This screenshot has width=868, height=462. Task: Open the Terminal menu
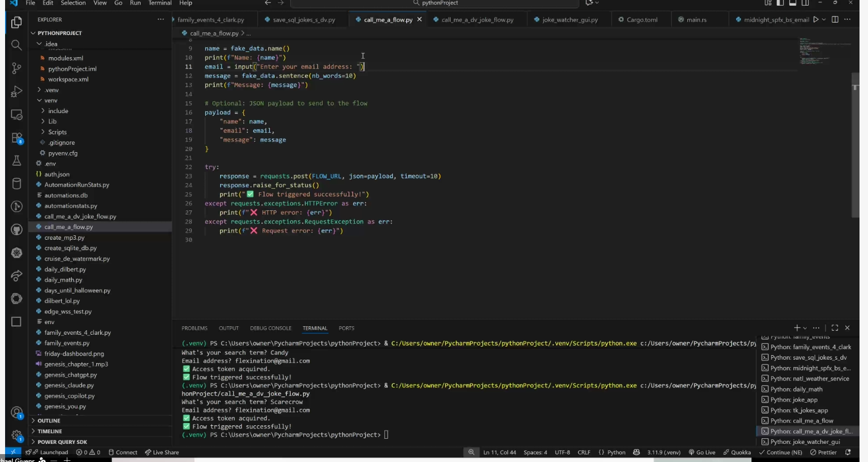[160, 3]
